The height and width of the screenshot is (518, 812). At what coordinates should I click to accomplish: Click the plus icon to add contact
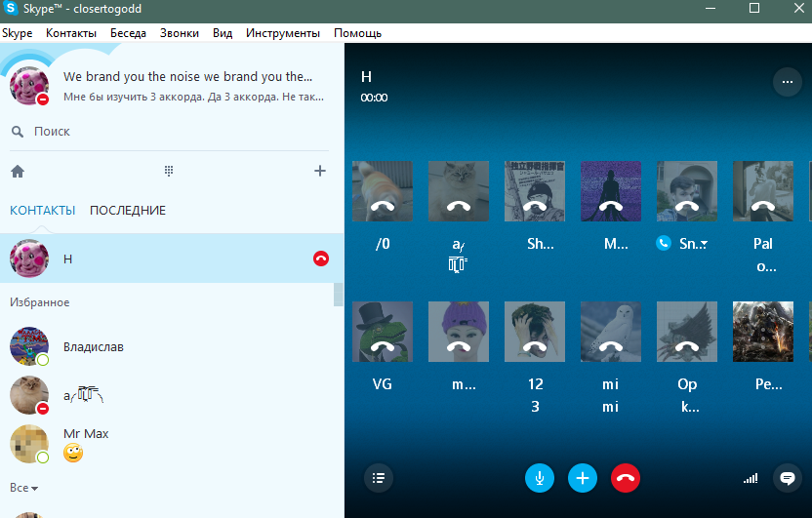pyautogui.click(x=319, y=172)
